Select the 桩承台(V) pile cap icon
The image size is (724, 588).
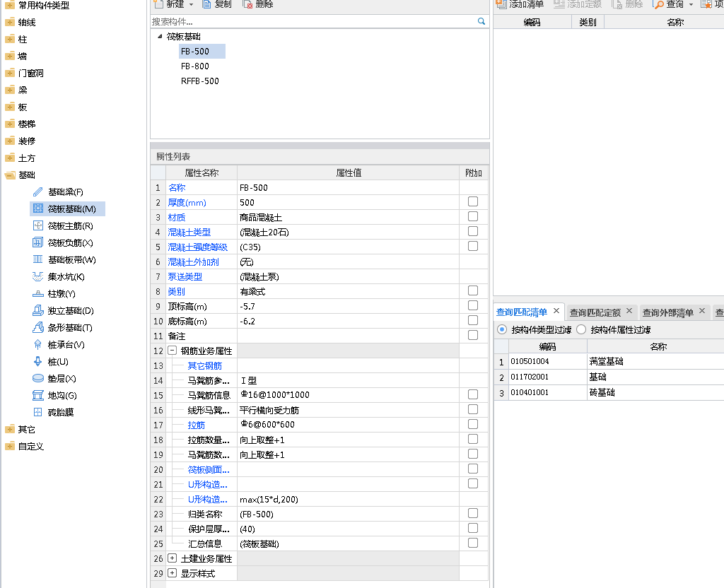[38, 345]
